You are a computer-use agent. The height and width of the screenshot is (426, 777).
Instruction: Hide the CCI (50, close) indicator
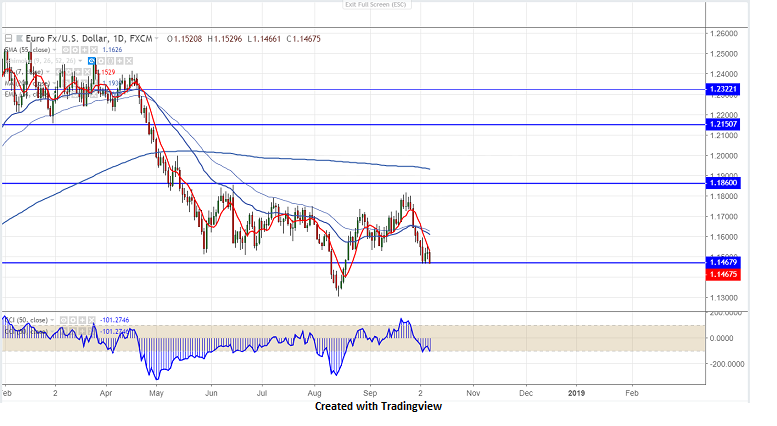click(x=63, y=320)
